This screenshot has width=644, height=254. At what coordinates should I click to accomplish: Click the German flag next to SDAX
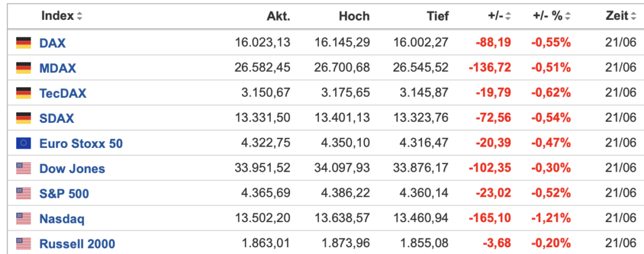[x=23, y=118]
